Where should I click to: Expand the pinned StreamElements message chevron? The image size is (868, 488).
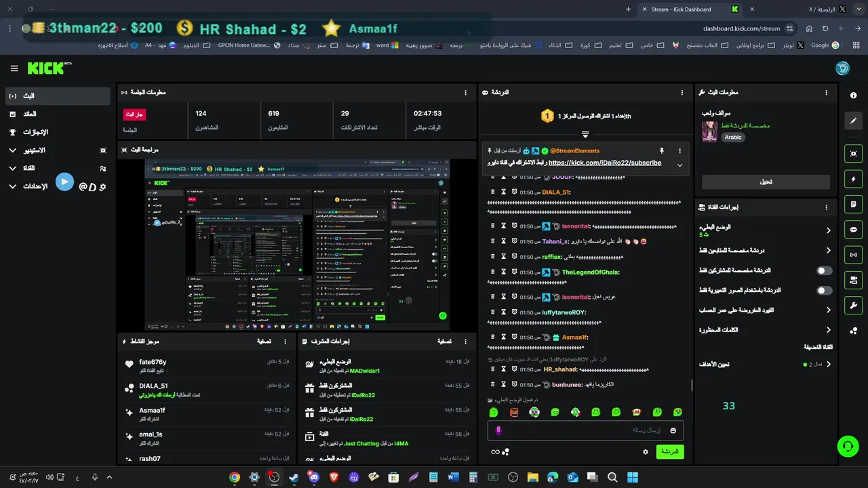679,165
